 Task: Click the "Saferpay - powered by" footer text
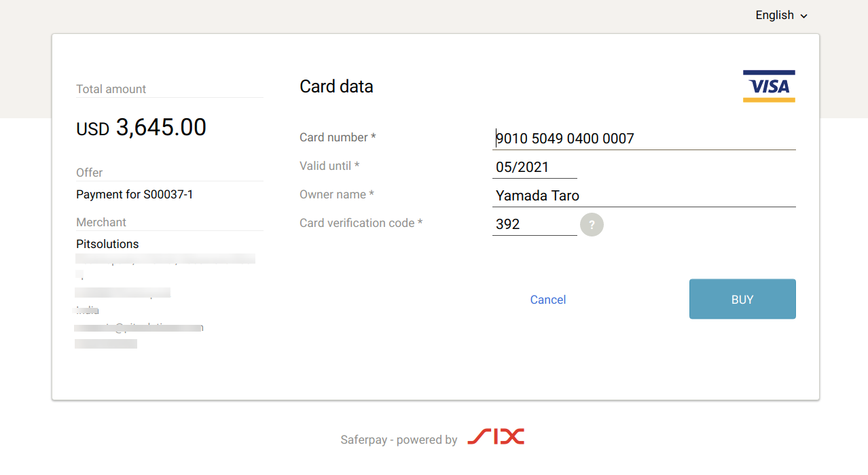tap(399, 440)
